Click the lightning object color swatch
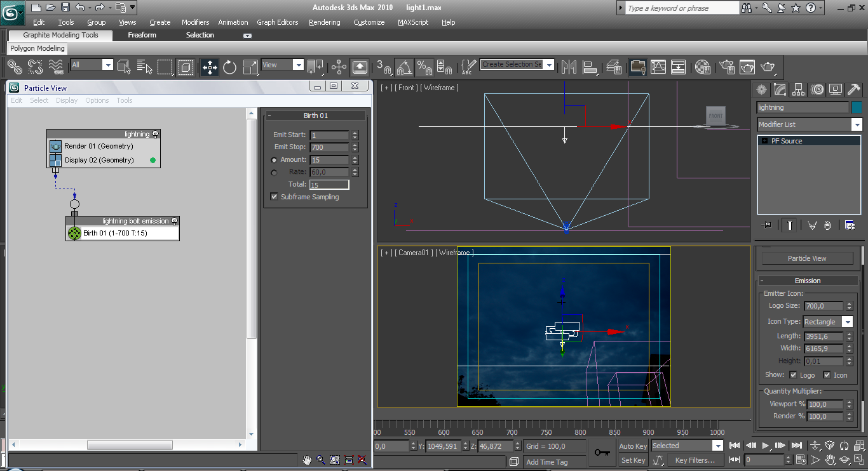The height and width of the screenshot is (471, 868). pos(857,107)
